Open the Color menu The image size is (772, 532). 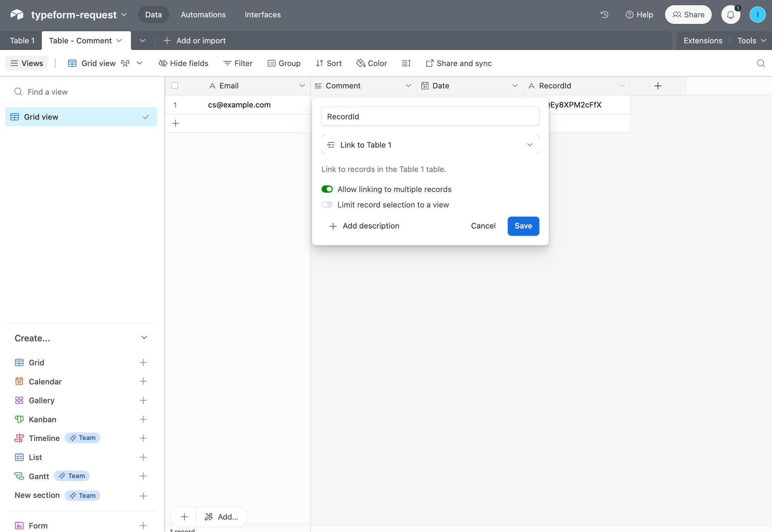(x=372, y=63)
